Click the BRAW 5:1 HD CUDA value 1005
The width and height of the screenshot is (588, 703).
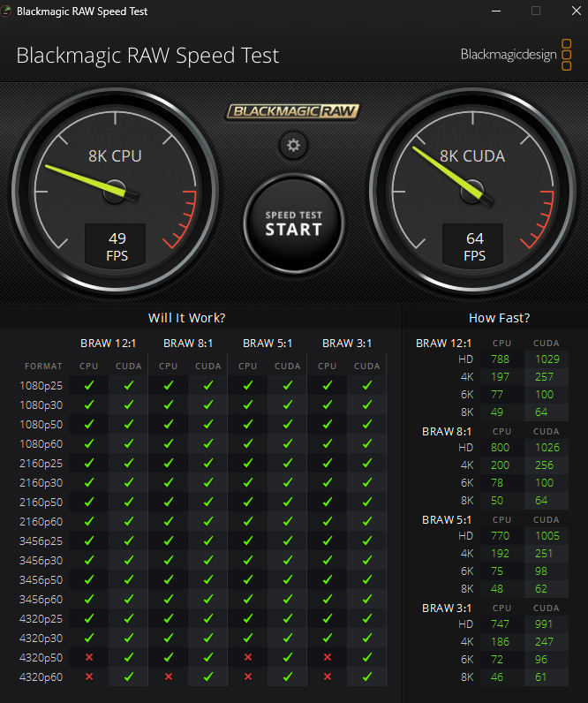click(x=547, y=536)
